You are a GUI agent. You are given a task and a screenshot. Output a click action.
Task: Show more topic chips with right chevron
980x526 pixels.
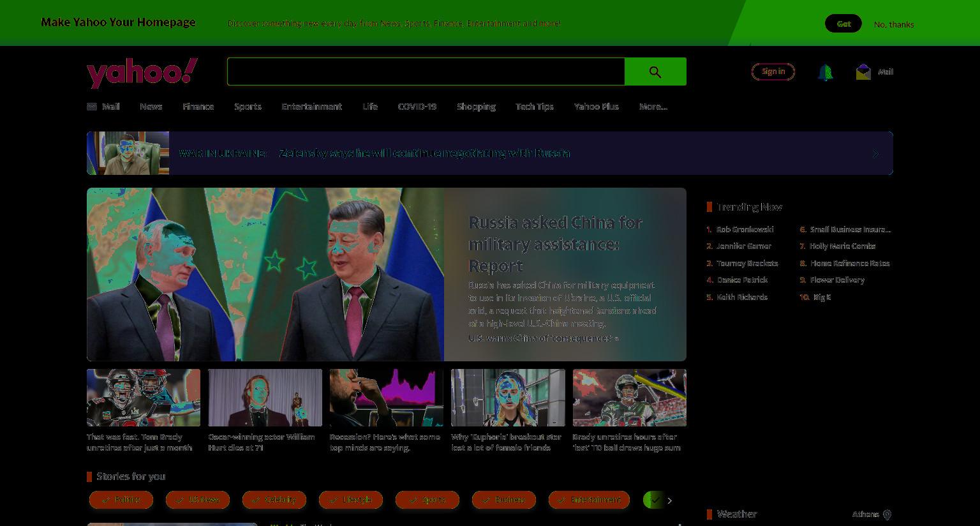[670, 500]
